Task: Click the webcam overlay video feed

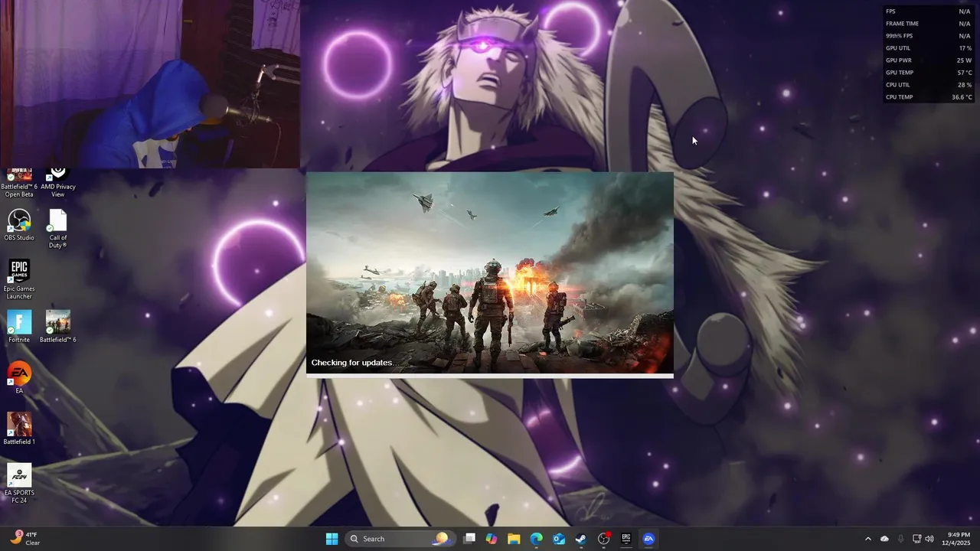Action: click(150, 84)
